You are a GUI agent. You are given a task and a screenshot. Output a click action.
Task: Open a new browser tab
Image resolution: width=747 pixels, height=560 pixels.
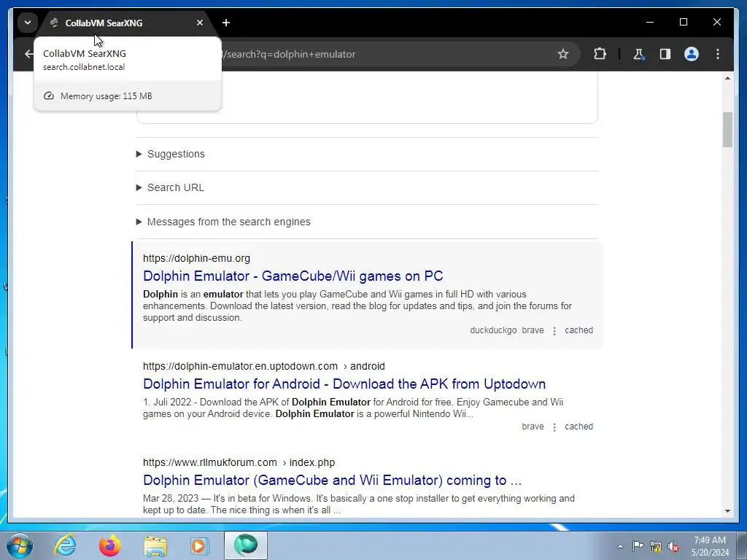pos(226,23)
